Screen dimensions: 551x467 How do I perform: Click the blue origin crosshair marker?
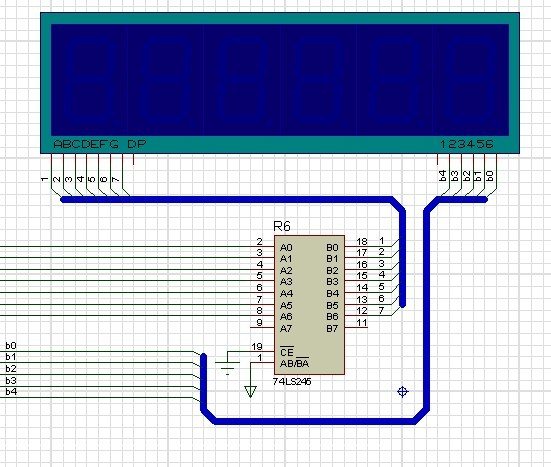pyautogui.click(x=403, y=391)
